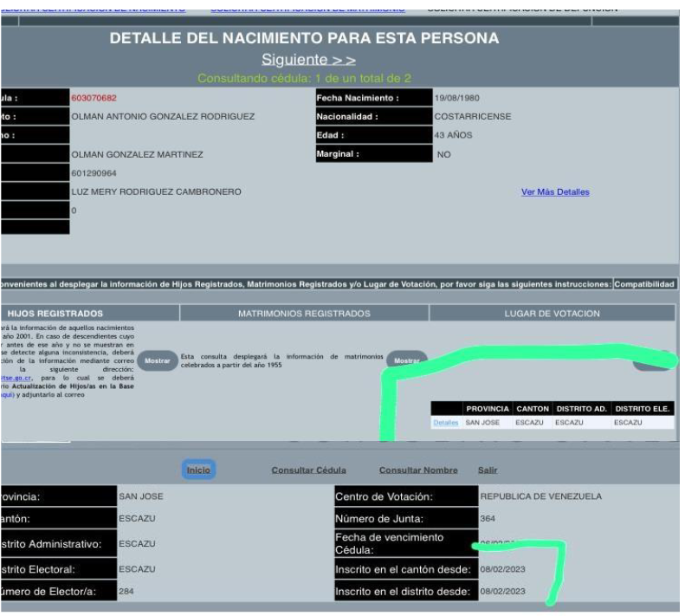The image size is (685, 616).
Task: Click the Número de Junta label
Action: click(x=406, y=519)
